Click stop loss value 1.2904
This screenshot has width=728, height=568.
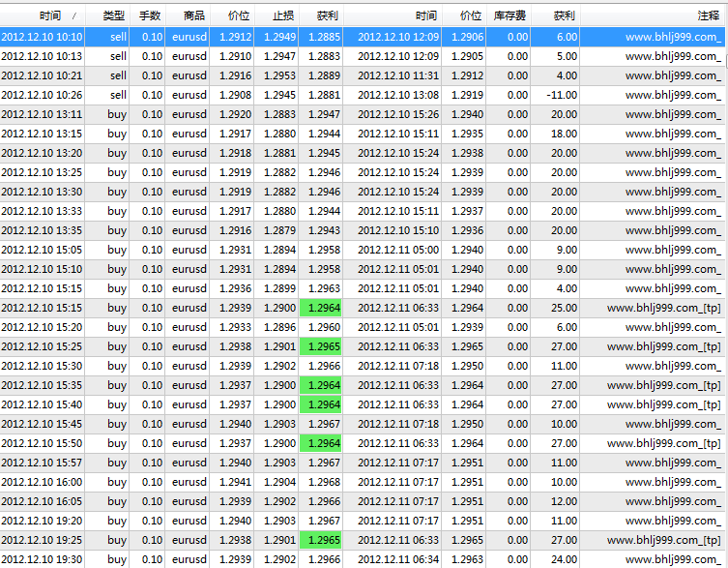(x=280, y=483)
